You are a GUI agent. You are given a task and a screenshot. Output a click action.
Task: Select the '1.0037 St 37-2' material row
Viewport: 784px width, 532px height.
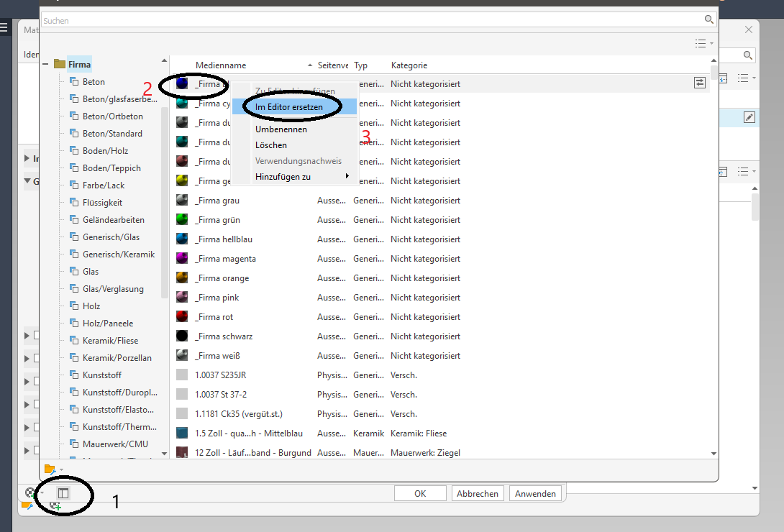[440, 395]
